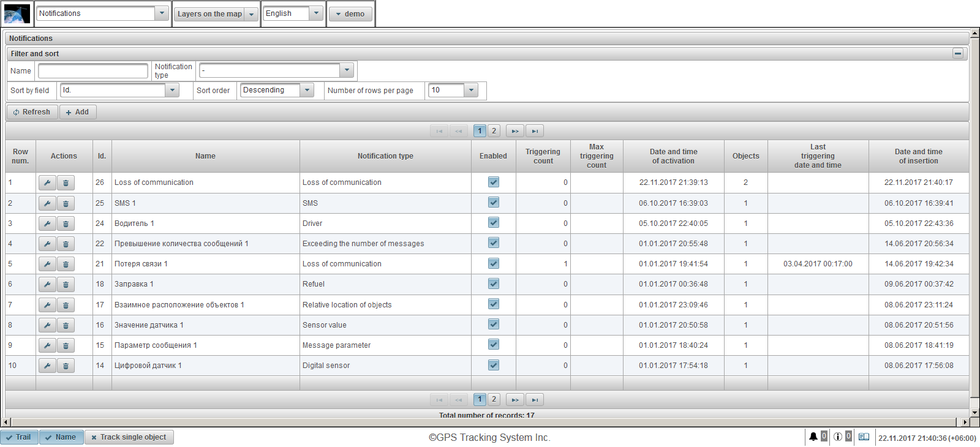Click the trash icon in the Digital sensor row

66,366
